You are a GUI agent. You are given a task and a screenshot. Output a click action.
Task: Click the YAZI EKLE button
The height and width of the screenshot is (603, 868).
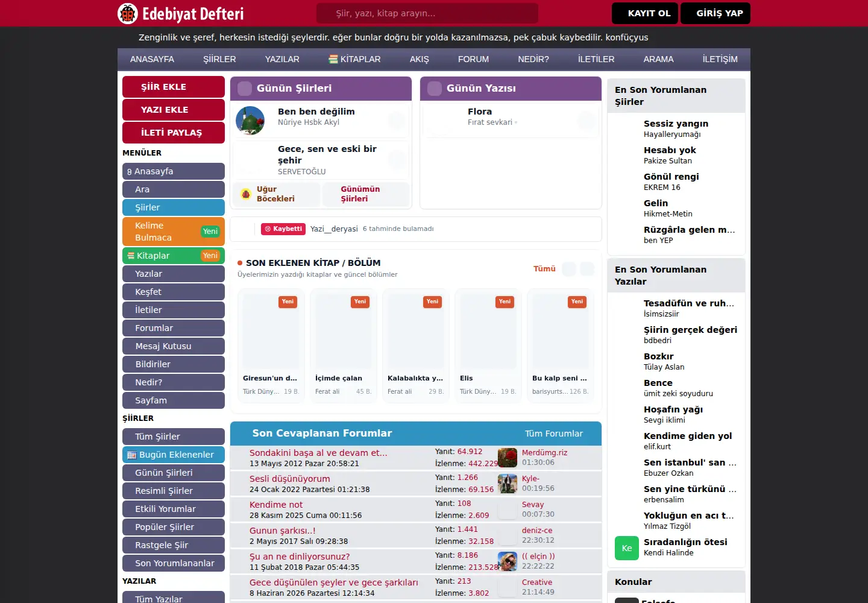pyautogui.click(x=174, y=110)
